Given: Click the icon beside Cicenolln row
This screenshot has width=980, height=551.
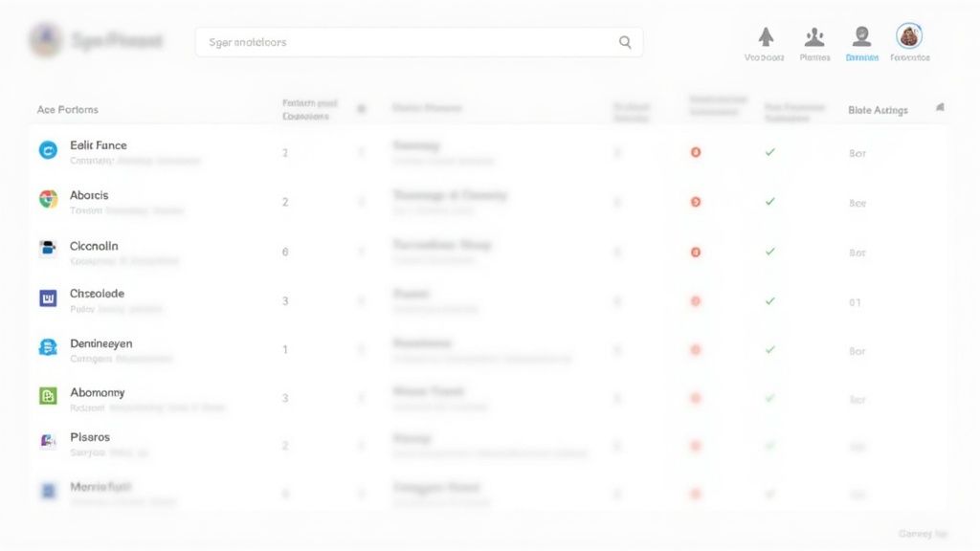Looking at the screenshot, I should [48, 249].
